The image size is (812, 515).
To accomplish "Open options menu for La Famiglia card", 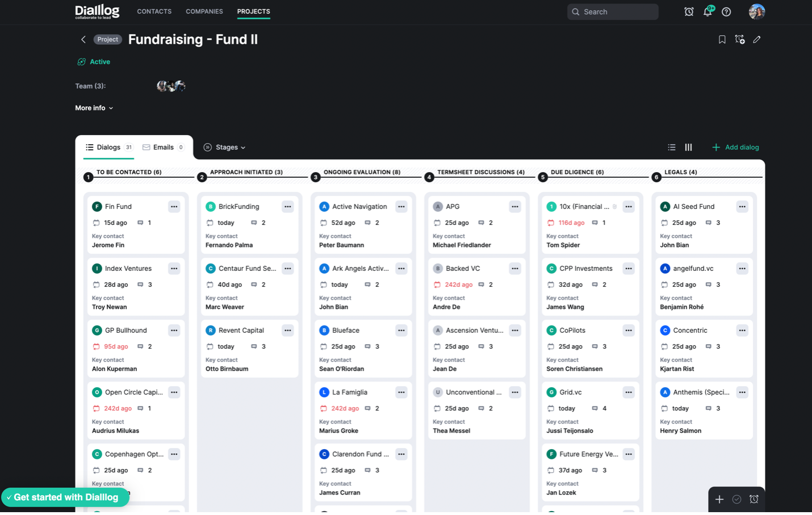I will click(x=401, y=392).
